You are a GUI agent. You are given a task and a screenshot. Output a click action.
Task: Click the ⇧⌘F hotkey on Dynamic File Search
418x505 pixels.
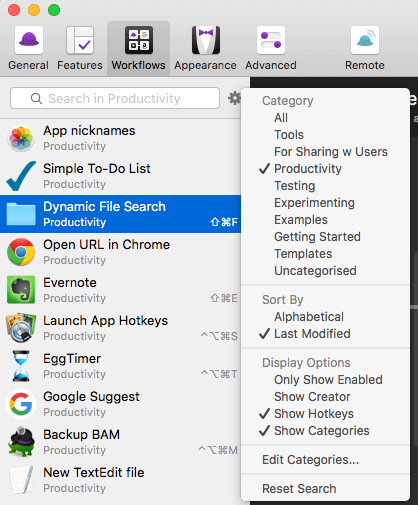(224, 222)
